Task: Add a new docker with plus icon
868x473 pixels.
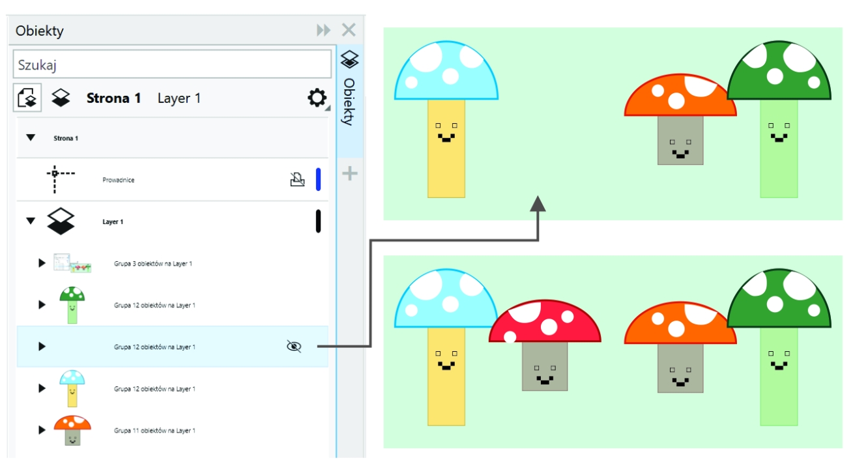Action: (x=350, y=174)
